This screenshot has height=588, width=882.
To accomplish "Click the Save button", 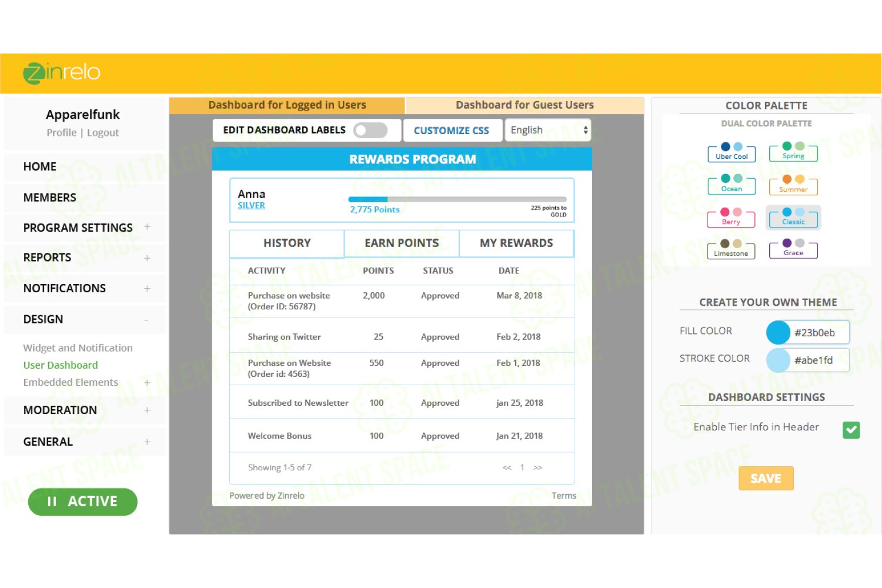I will click(x=766, y=479).
